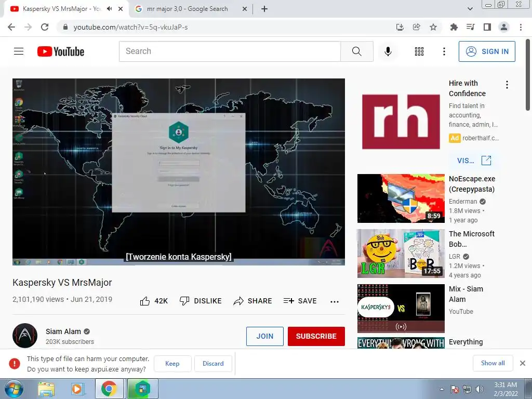This screenshot has height=399, width=532.
Task: Close the Google Search tab
Action: 245,9
